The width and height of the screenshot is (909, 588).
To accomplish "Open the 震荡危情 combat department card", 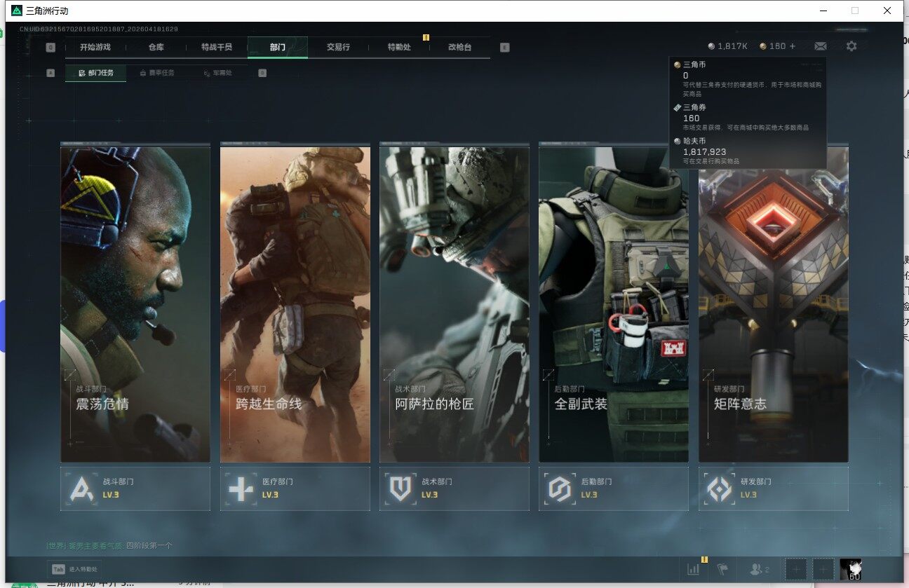I will (135, 303).
